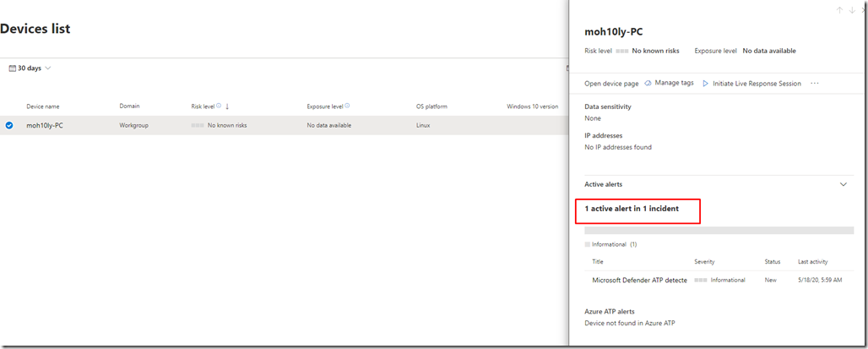
Task: Collapse the Active alerts section
Action: [x=842, y=184]
